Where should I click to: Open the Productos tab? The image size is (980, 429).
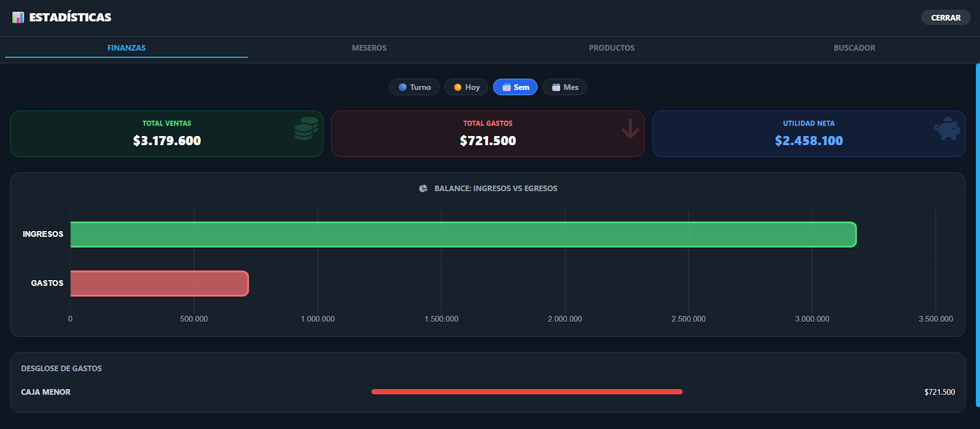612,48
